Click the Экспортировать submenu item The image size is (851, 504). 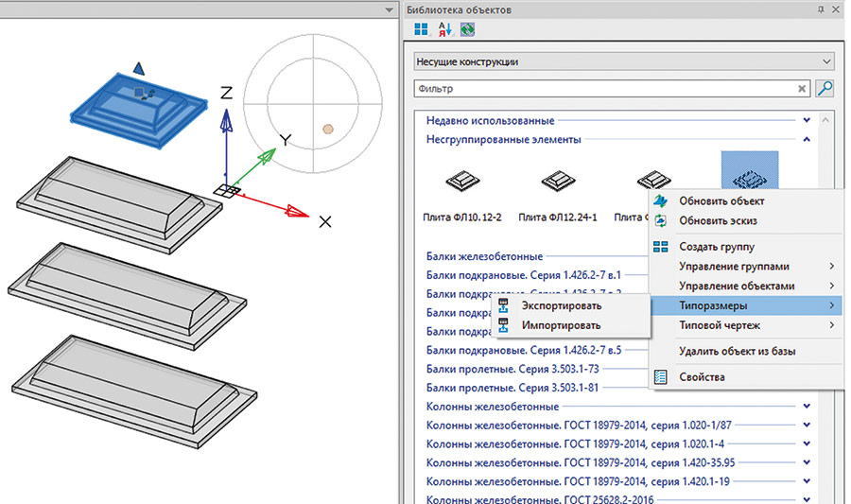click(561, 305)
